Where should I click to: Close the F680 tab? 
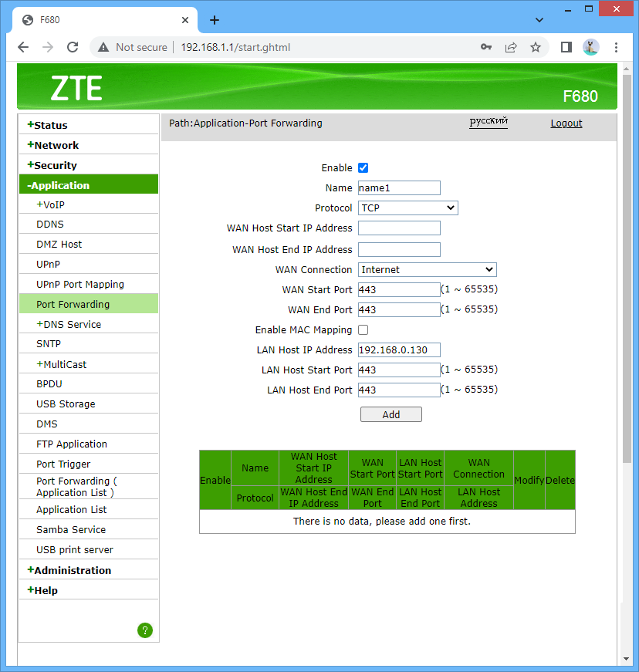click(185, 20)
